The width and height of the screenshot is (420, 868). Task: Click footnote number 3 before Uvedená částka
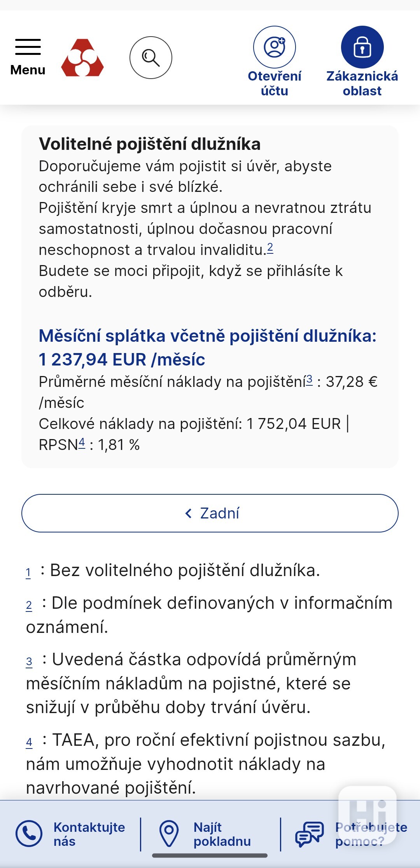pos(29,661)
